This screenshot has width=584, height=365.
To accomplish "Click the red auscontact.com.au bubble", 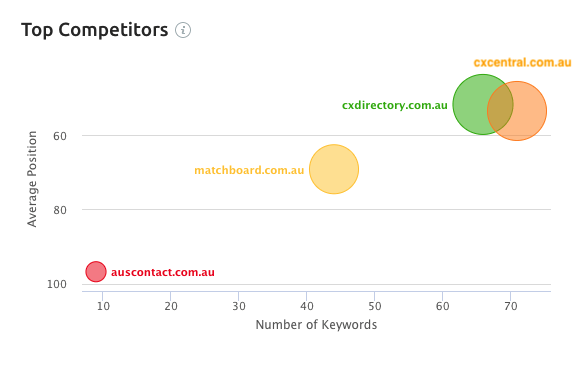I will click(x=96, y=272).
